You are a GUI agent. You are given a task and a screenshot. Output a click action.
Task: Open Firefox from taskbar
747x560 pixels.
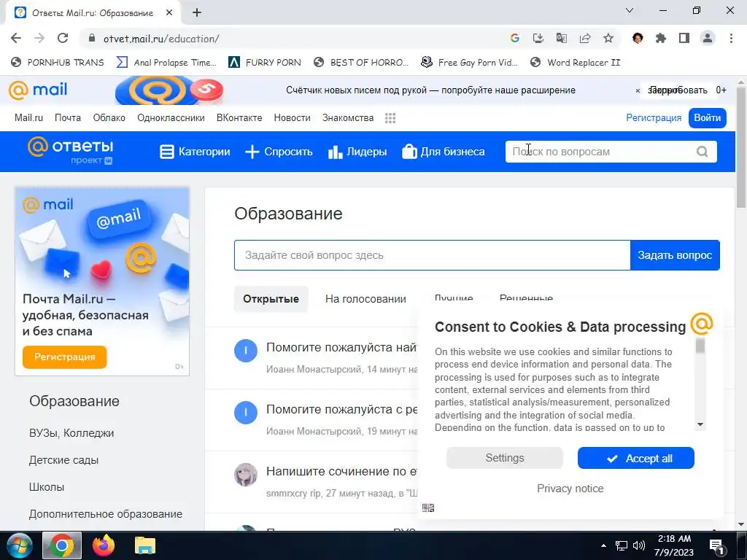pos(104,545)
